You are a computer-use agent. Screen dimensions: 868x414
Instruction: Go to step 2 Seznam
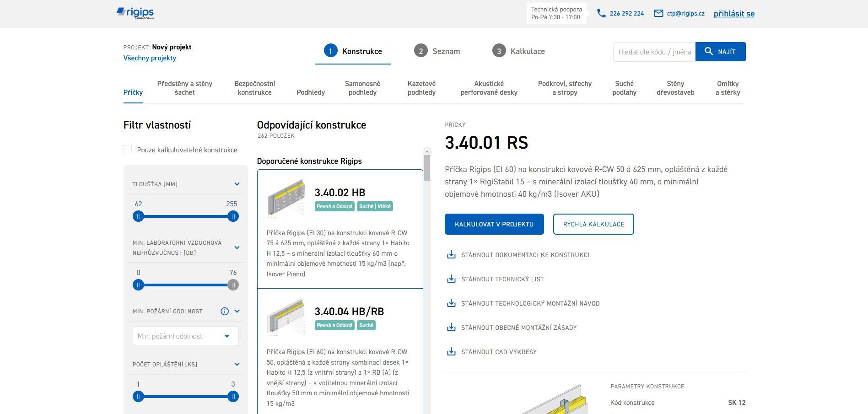(437, 51)
